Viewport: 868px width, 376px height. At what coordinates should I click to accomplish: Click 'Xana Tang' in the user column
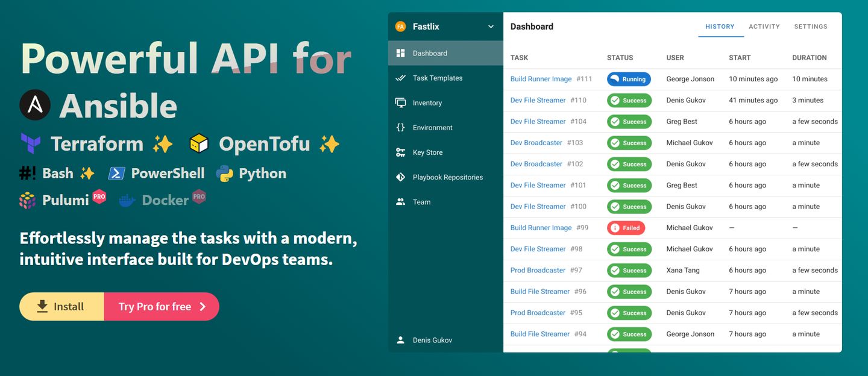(683, 270)
